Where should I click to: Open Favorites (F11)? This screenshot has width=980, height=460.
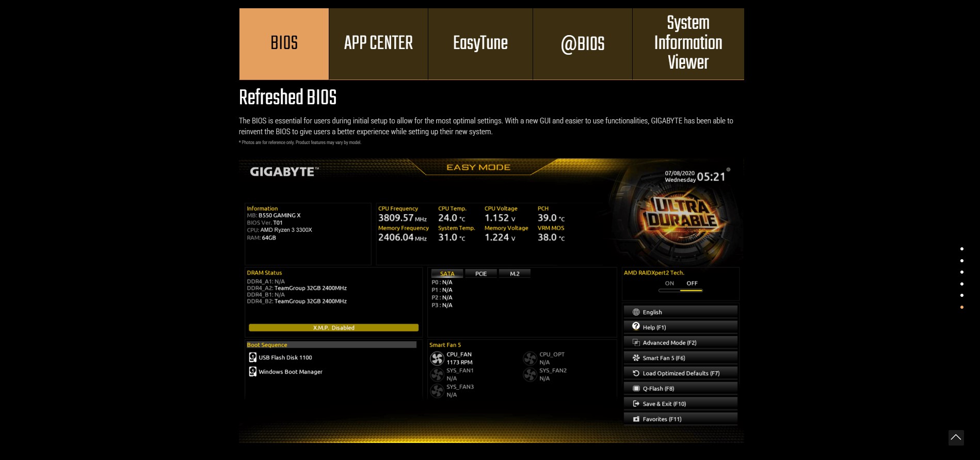pyautogui.click(x=680, y=419)
